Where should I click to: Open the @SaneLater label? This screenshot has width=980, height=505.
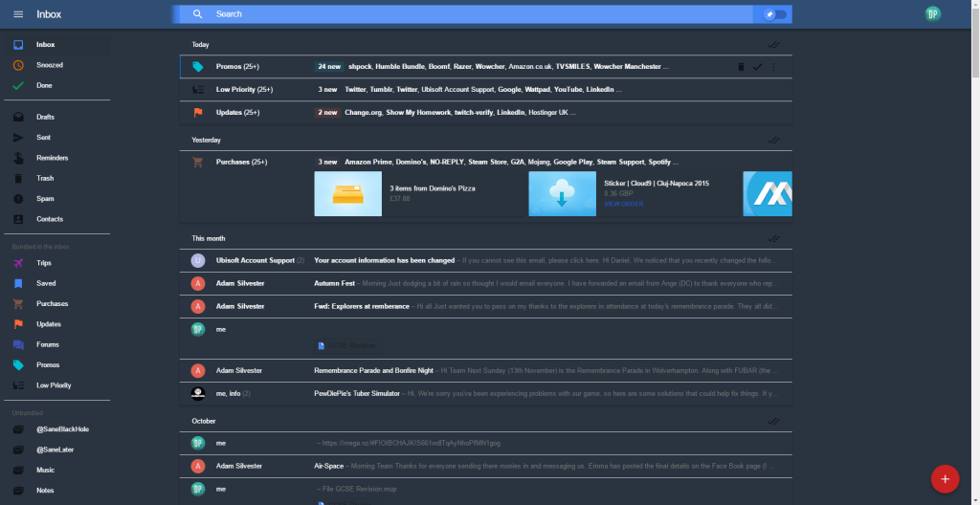point(56,450)
